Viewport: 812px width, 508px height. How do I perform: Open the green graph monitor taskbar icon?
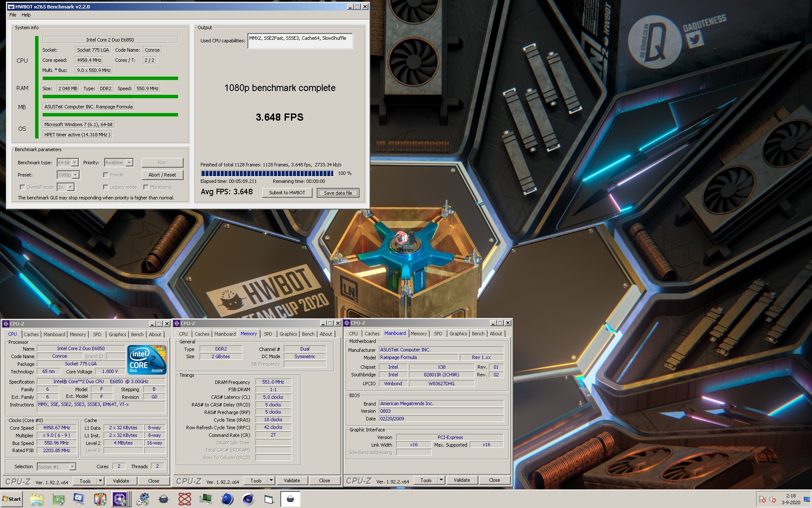pos(206,499)
